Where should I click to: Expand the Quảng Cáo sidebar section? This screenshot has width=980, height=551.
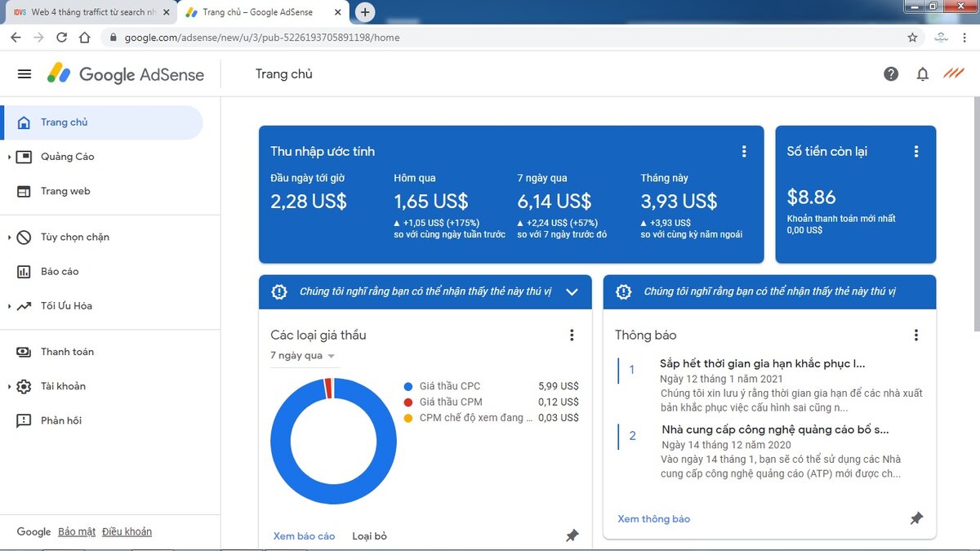pyautogui.click(x=9, y=157)
